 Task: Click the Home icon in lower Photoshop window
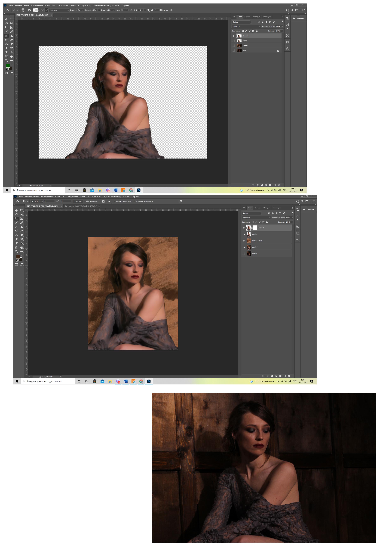pos(18,201)
